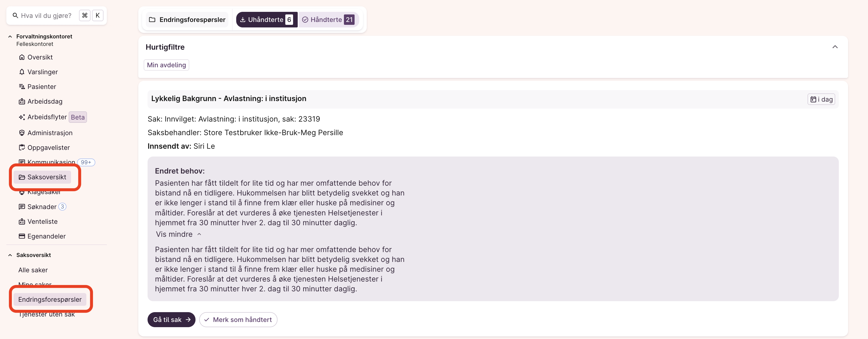Click the Arbeidsdag calendar icon
868x339 pixels.
22,101
